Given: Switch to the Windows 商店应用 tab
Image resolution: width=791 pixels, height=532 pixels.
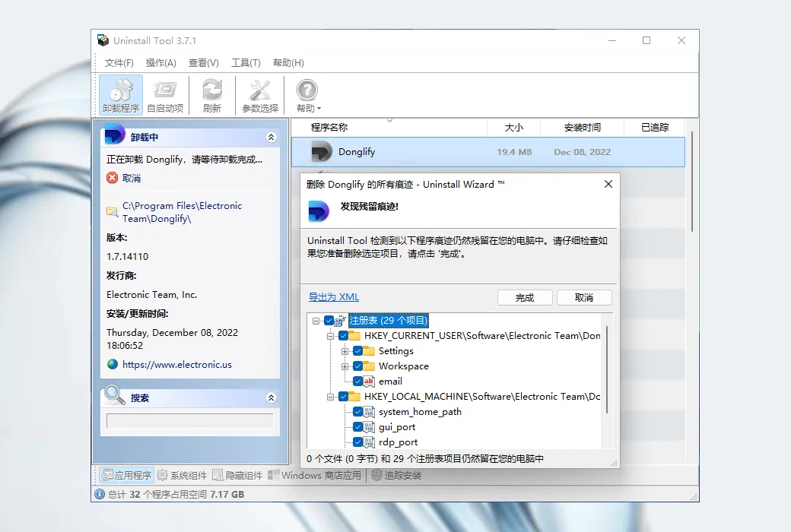Looking at the screenshot, I should [315, 475].
